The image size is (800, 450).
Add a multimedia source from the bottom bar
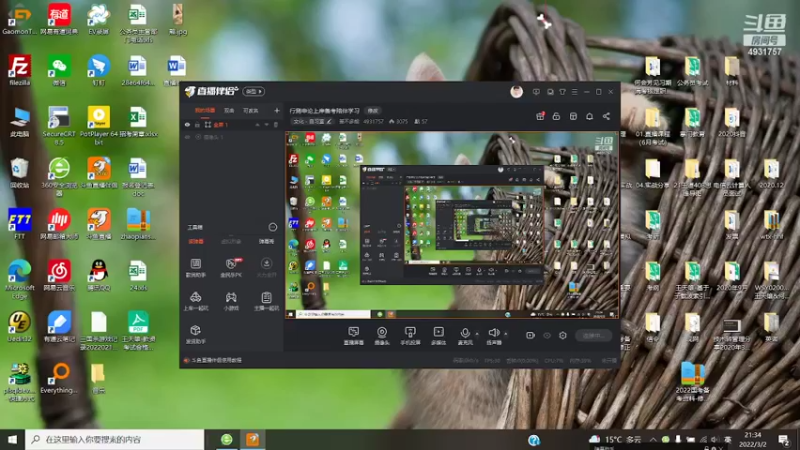[439, 336]
